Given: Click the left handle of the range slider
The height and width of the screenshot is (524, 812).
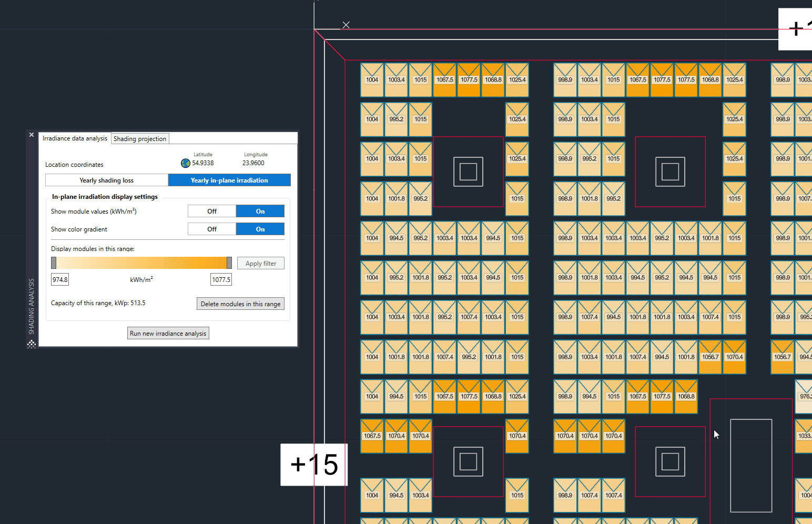Looking at the screenshot, I should 54,263.
